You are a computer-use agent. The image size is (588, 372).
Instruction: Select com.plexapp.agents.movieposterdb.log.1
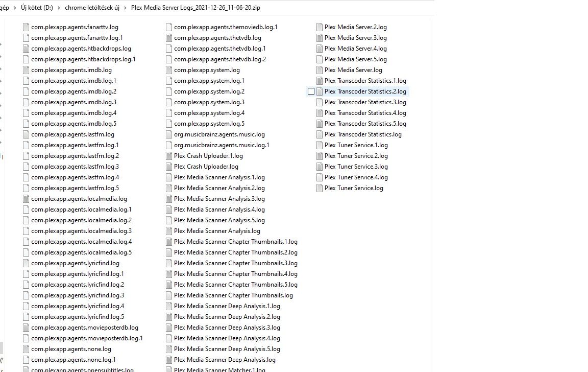[87, 338]
